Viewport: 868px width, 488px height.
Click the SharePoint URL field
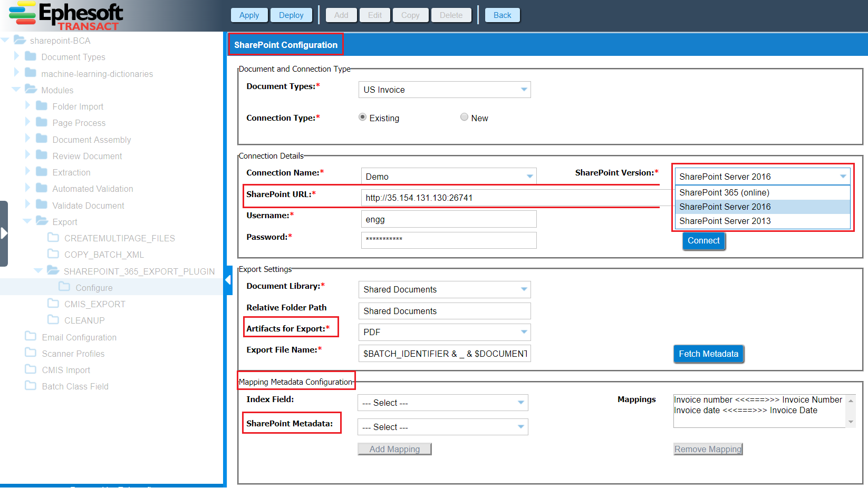pos(518,198)
